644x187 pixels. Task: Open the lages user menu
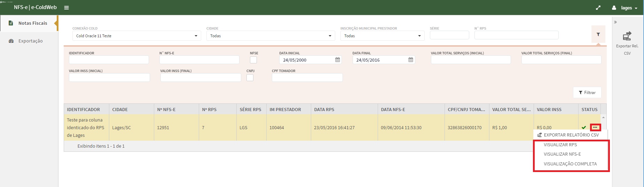626,8
